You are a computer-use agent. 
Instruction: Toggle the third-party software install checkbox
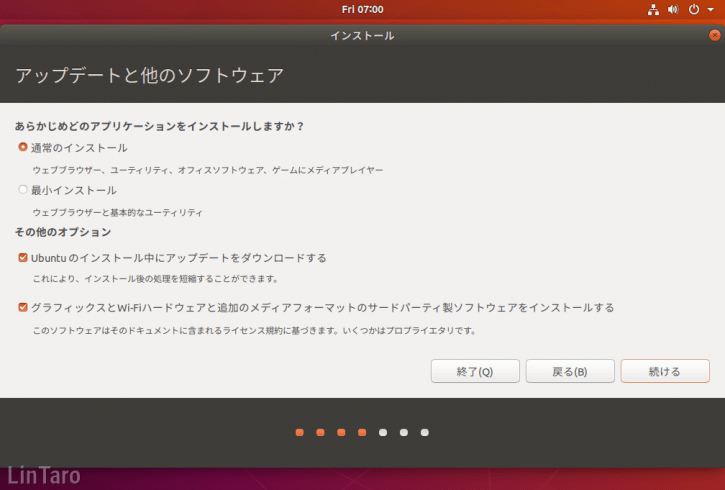[23, 307]
